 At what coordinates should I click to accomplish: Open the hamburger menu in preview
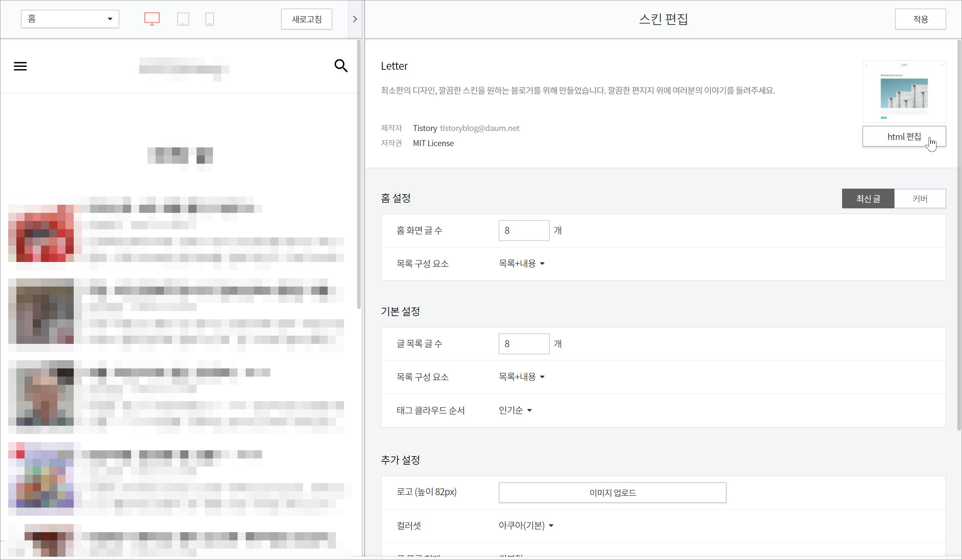coord(20,66)
